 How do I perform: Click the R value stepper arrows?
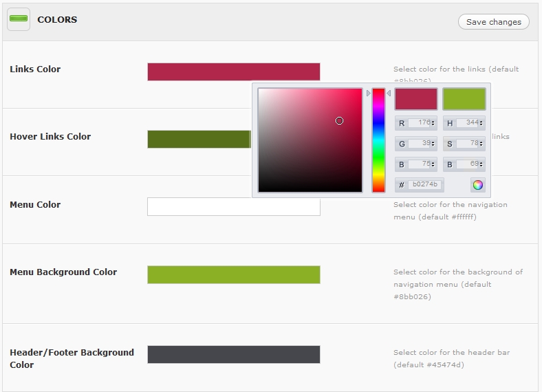(x=433, y=123)
